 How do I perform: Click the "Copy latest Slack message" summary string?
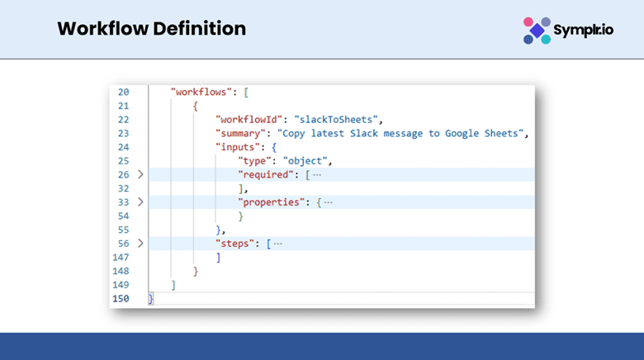[401, 133]
